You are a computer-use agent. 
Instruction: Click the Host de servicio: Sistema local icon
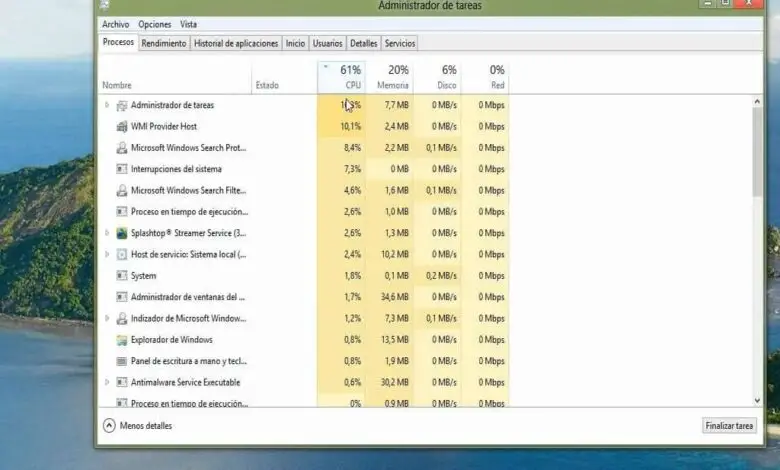122,255
